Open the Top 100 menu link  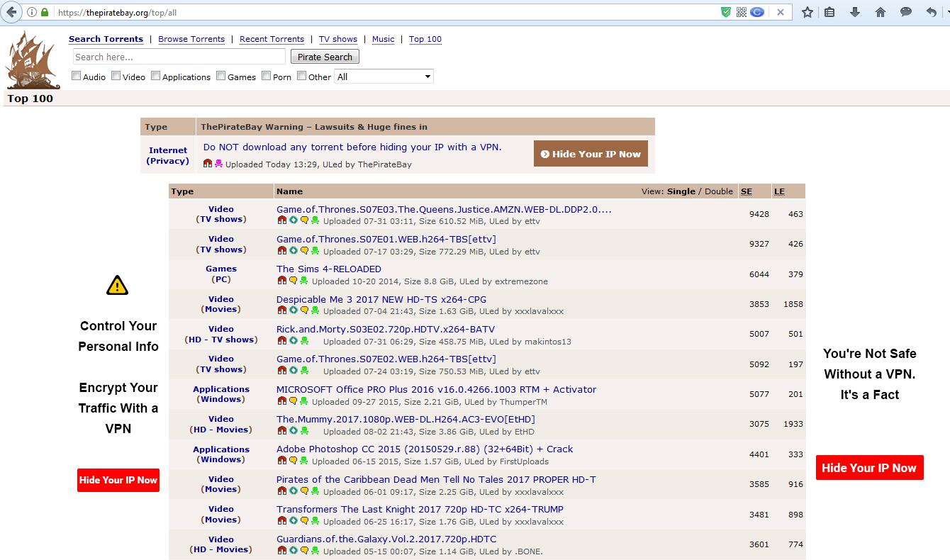click(x=425, y=39)
